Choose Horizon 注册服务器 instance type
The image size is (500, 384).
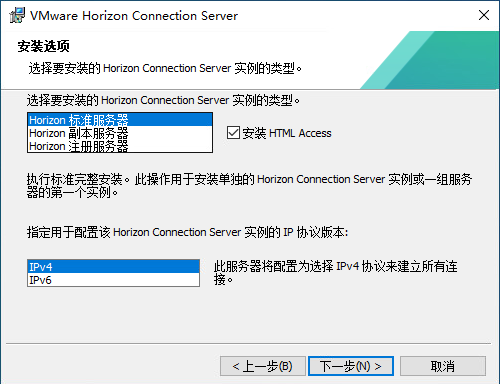tap(120, 146)
